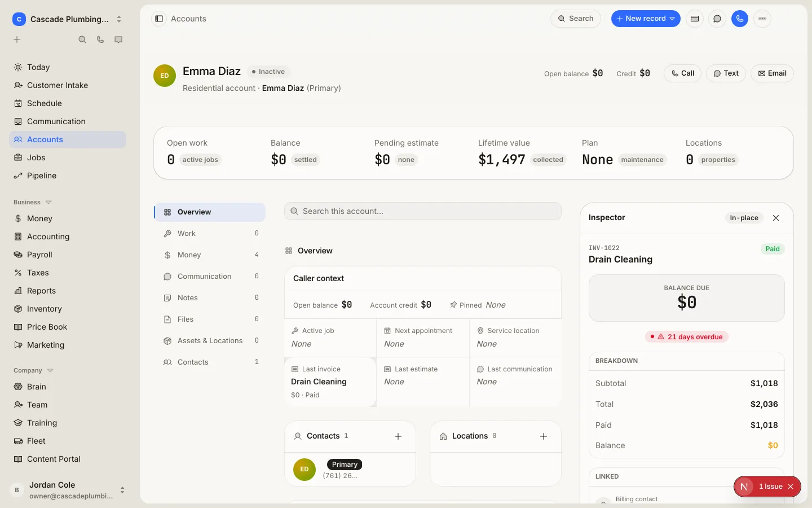Open Reports in sidebar
The image size is (812, 508).
pos(68,291)
